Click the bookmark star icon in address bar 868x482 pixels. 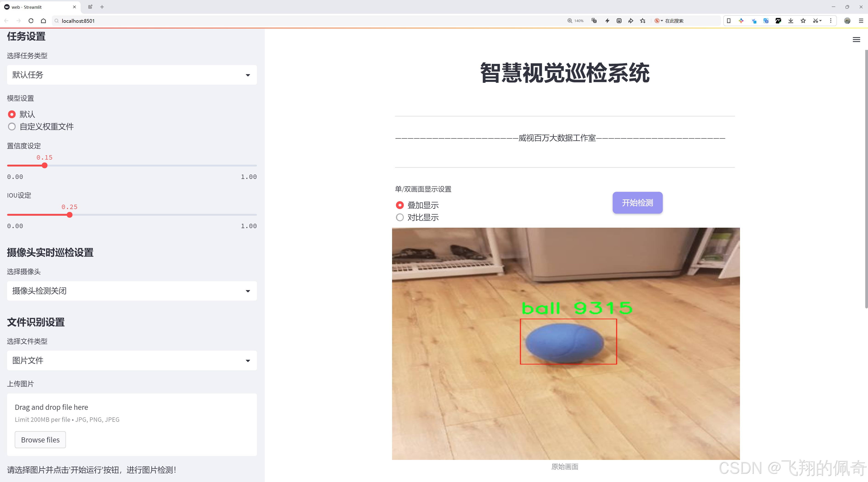(642, 20)
